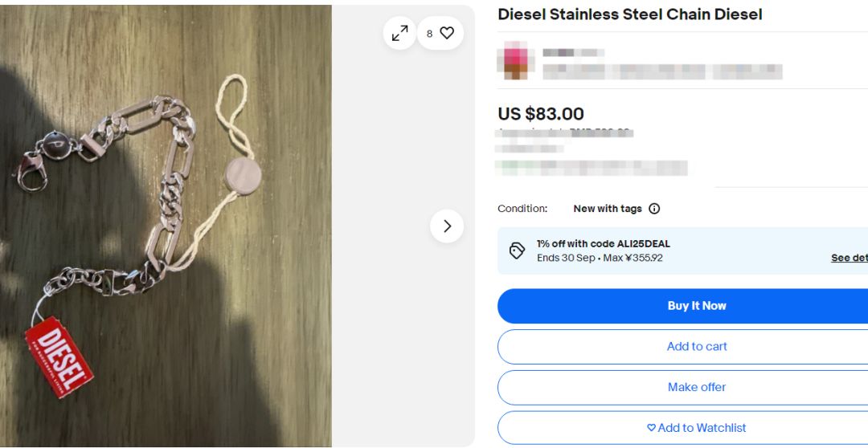Open the seller's avatar picture
The width and height of the screenshot is (868, 448).
[x=515, y=61]
